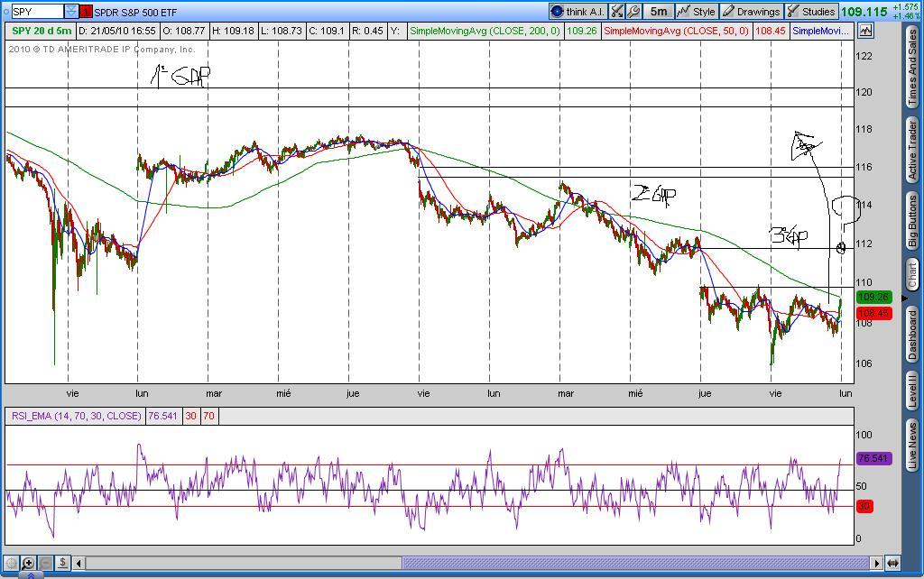Open the Style menu
Screen dimensions: 924x579
[696, 12]
